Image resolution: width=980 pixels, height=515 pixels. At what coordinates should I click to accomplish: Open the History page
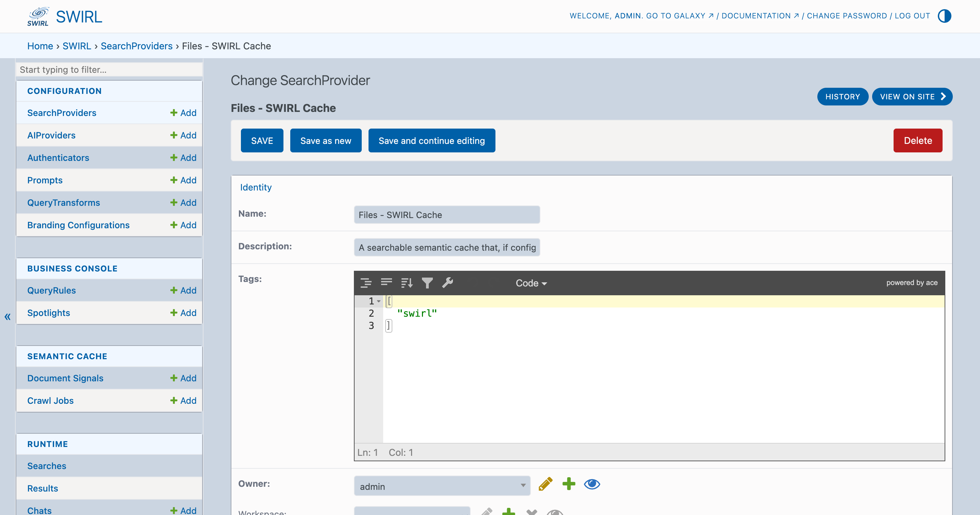843,97
